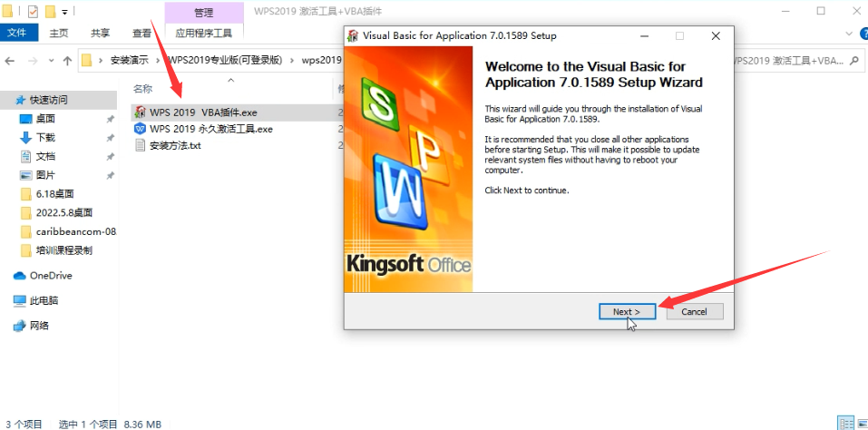Go to 下载 folder in quick access
This screenshot has height=430, width=868.
pos(45,137)
